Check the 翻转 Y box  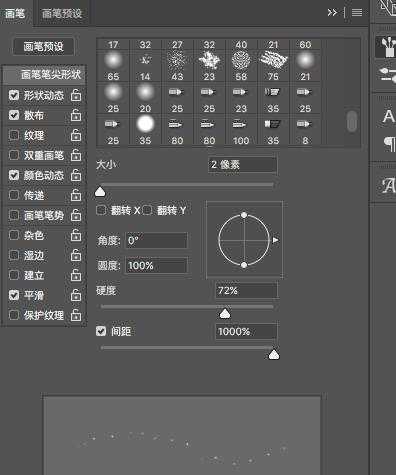(x=147, y=210)
